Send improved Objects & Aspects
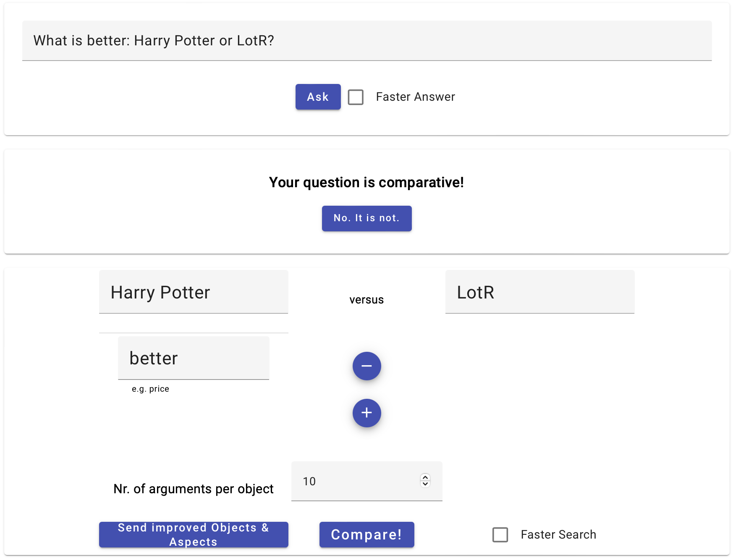 coord(194,535)
